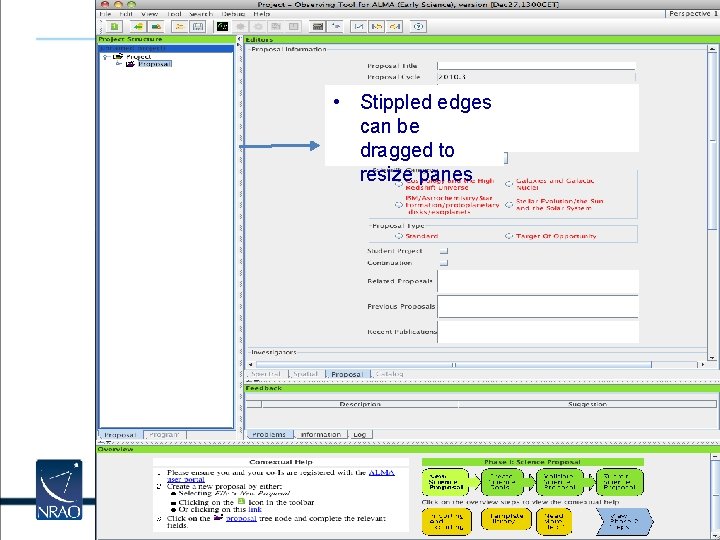Open the View menu
720x540 pixels.
tap(150, 14)
